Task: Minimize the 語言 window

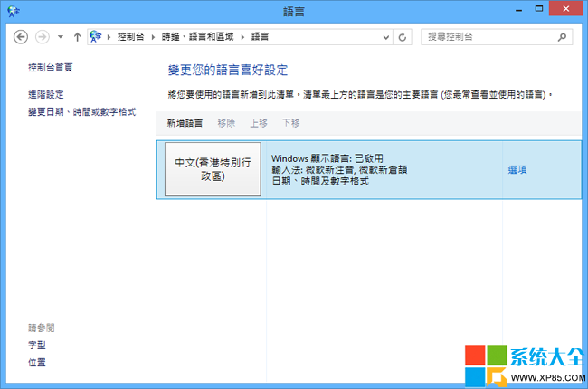Action: pyautogui.click(x=518, y=9)
